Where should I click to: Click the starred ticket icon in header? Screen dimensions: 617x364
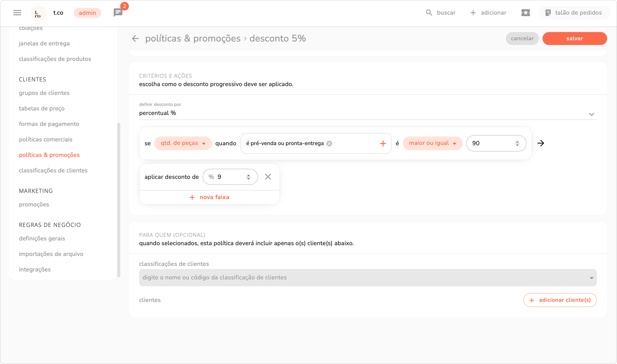(x=526, y=13)
